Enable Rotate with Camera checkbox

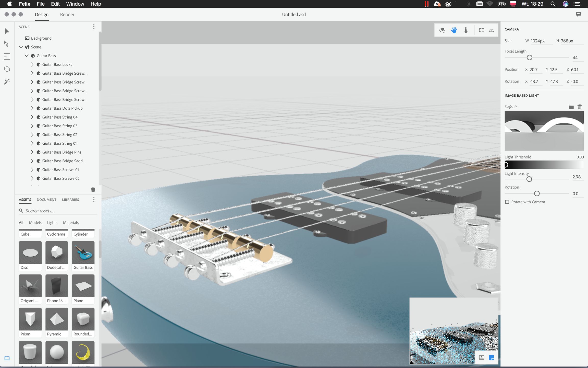(507, 202)
